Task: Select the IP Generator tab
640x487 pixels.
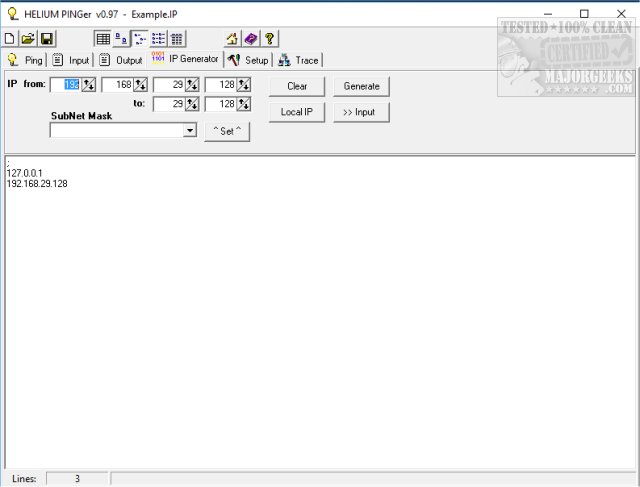Action: (x=185, y=59)
